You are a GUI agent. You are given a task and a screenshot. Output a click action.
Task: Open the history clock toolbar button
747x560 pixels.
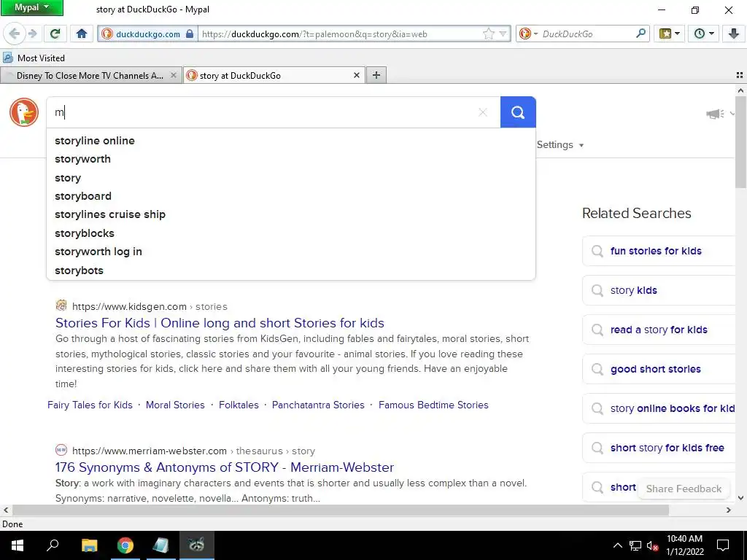click(704, 34)
